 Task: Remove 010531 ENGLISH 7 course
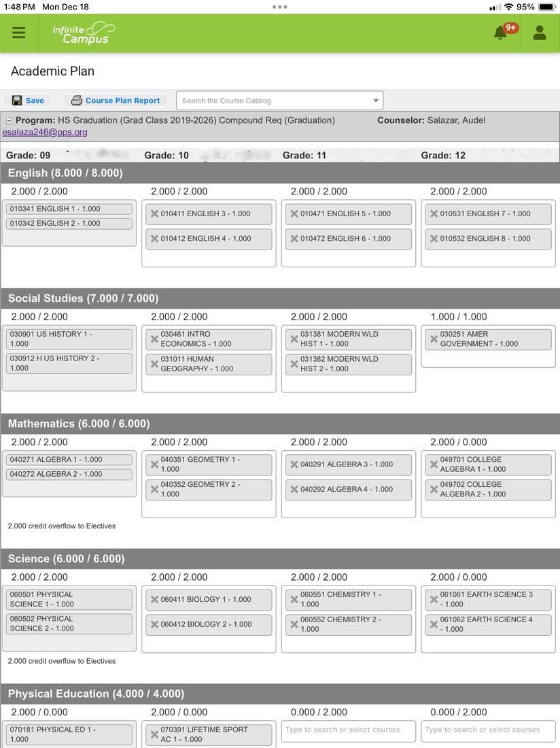[x=434, y=214]
